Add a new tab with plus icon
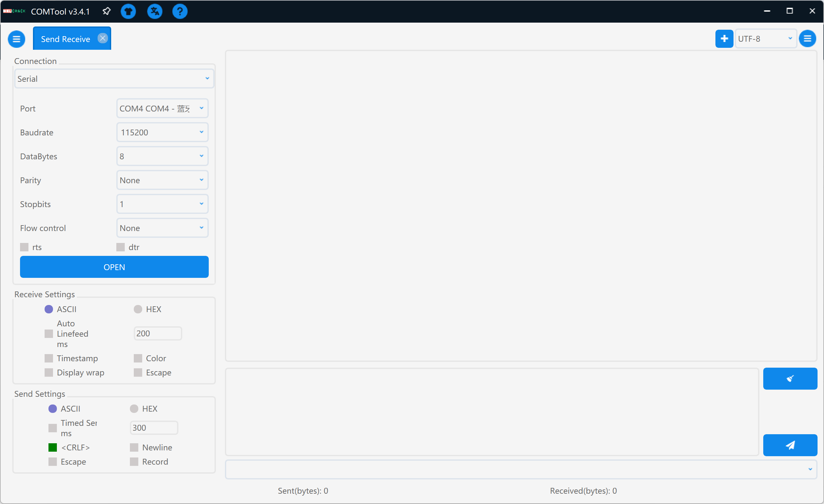 pos(724,38)
